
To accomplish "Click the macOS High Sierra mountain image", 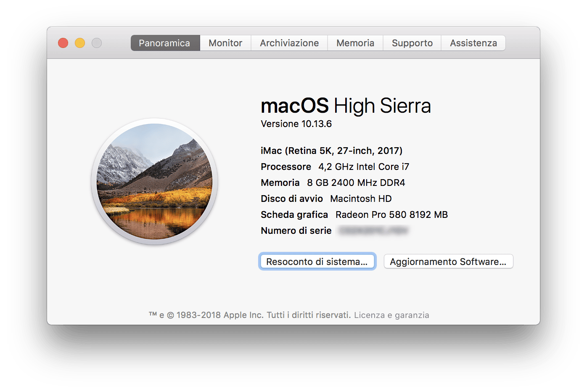I will pyautogui.click(x=154, y=181).
